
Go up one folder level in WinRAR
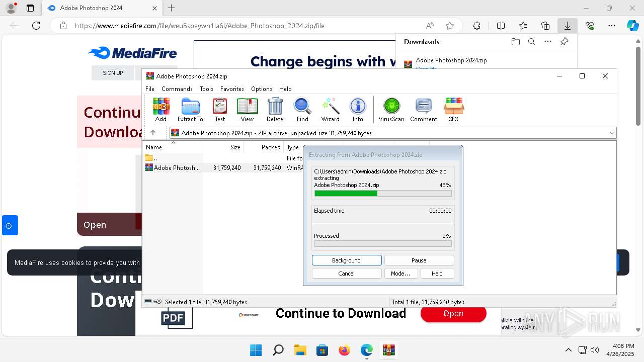153,133
